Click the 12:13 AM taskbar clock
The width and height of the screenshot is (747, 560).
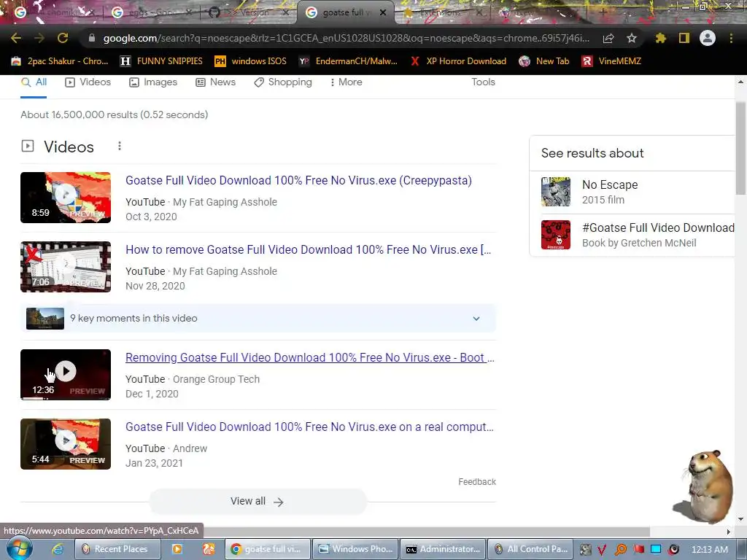coord(710,549)
